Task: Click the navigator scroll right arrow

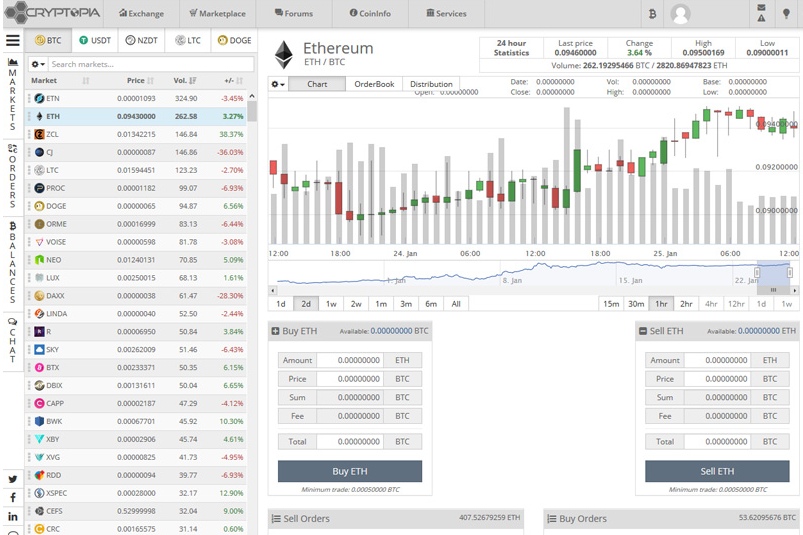Action: coord(794,290)
